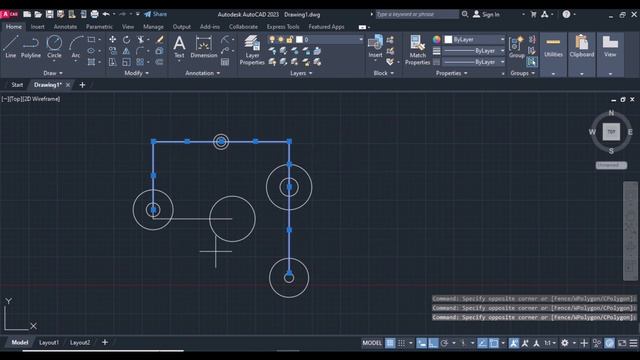The height and width of the screenshot is (360, 640).
Task: Expand the Modify panel
Action: [x=136, y=73]
